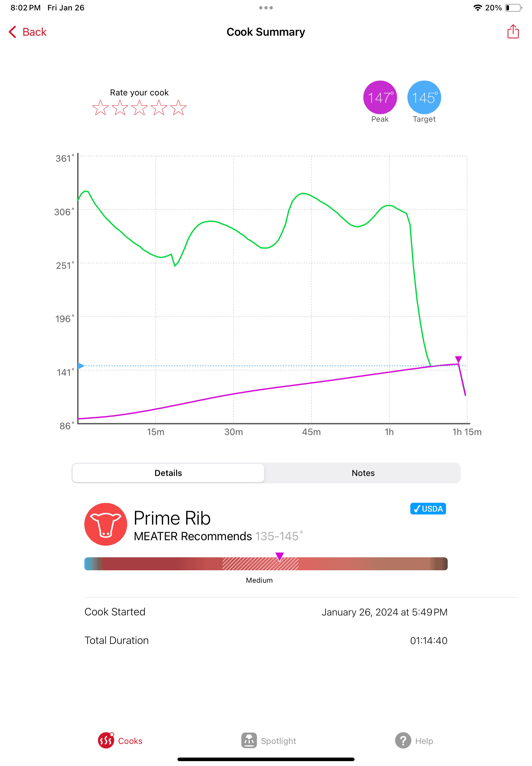Go back using the red chevron
This screenshot has width=532, height=766.
(12, 32)
